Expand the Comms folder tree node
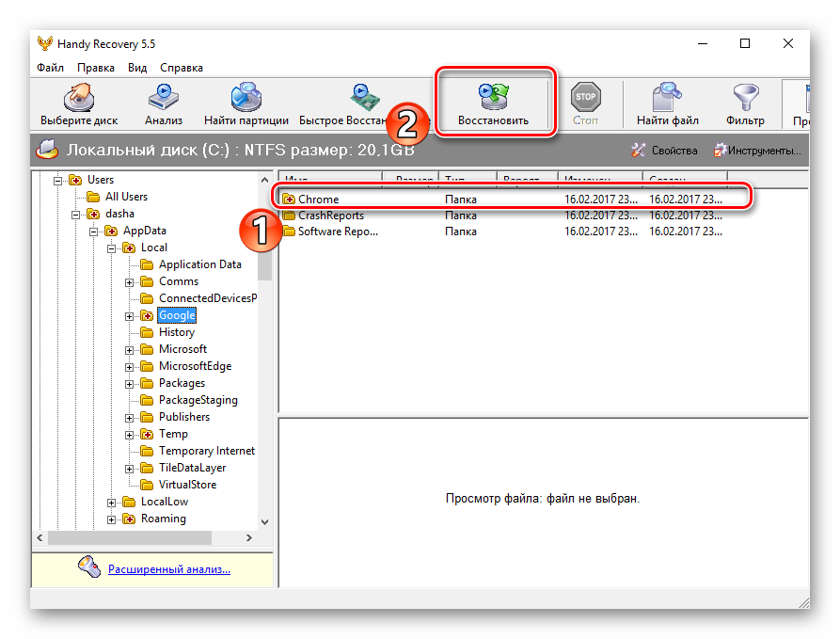The image size is (840, 639). (130, 281)
